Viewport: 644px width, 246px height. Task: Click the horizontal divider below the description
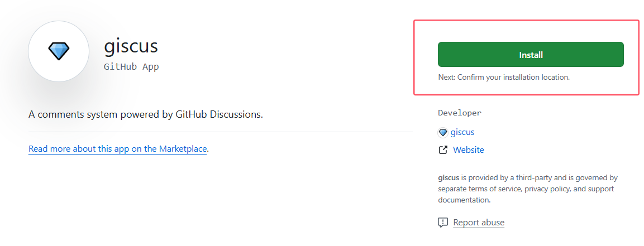click(220, 132)
